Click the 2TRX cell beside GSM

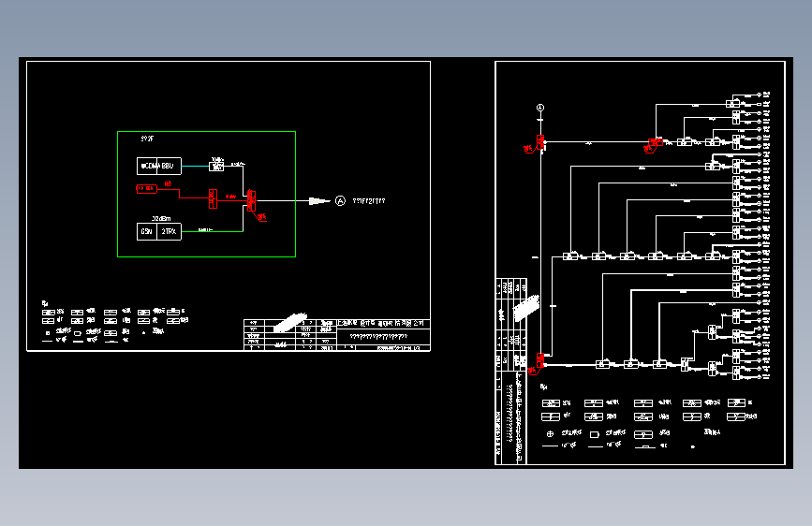click(169, 231)
